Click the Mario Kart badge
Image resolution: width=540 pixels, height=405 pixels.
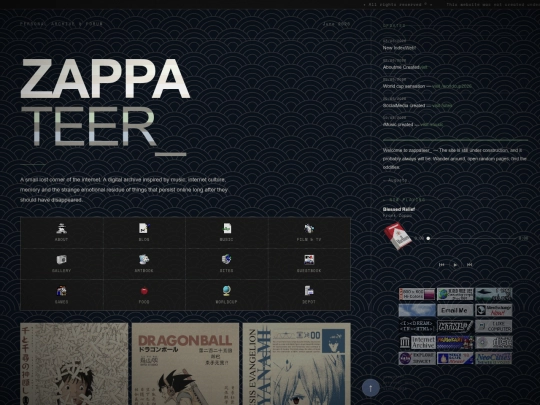click(x=455, y=343)
